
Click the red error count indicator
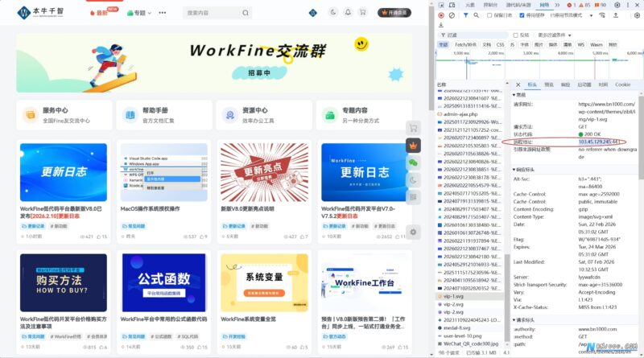571,5
